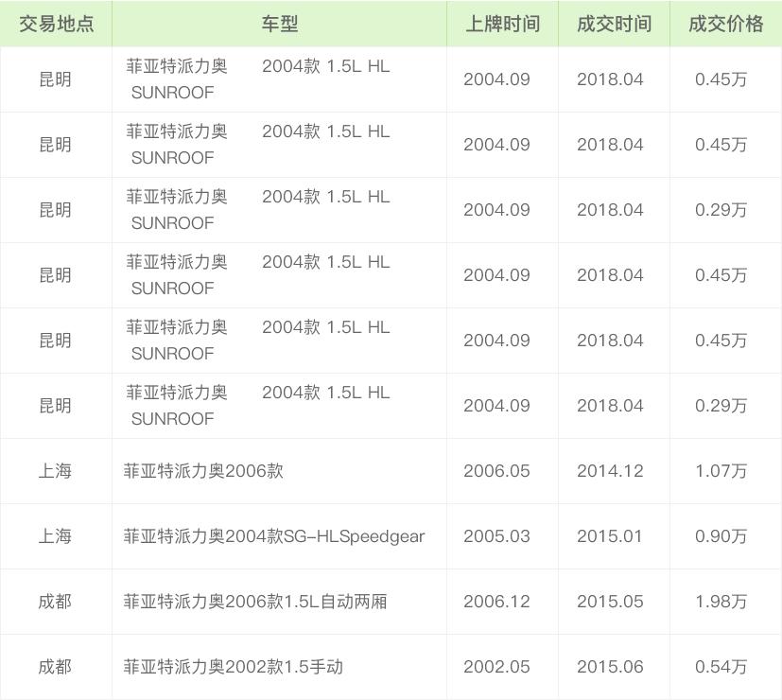This screenshot has height=700, width=782.
Task: Select the price 1.98万
Action: (x=721, y=602)
